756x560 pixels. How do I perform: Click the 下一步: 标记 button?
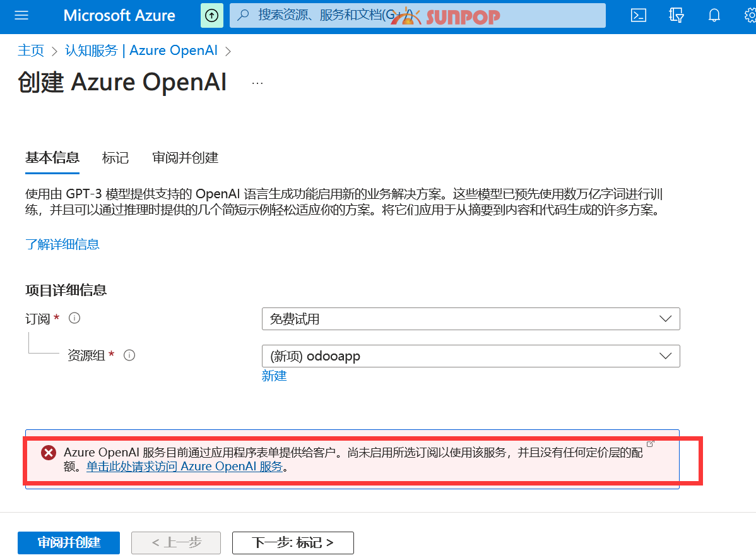tap(293, 542)
